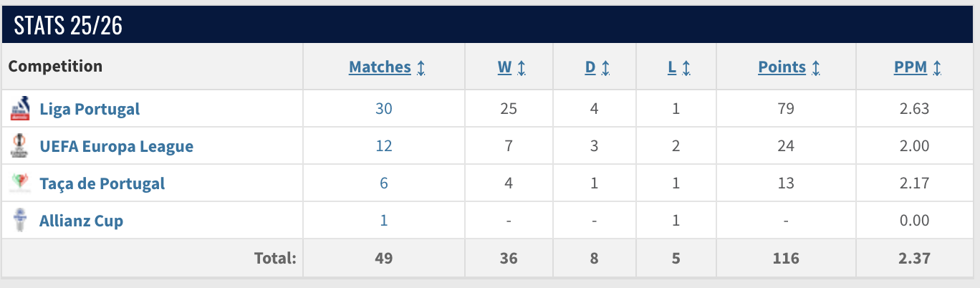The image size is (980, 288).
Task: Open the Liga Portugal competition link
Action: (90, 109)
